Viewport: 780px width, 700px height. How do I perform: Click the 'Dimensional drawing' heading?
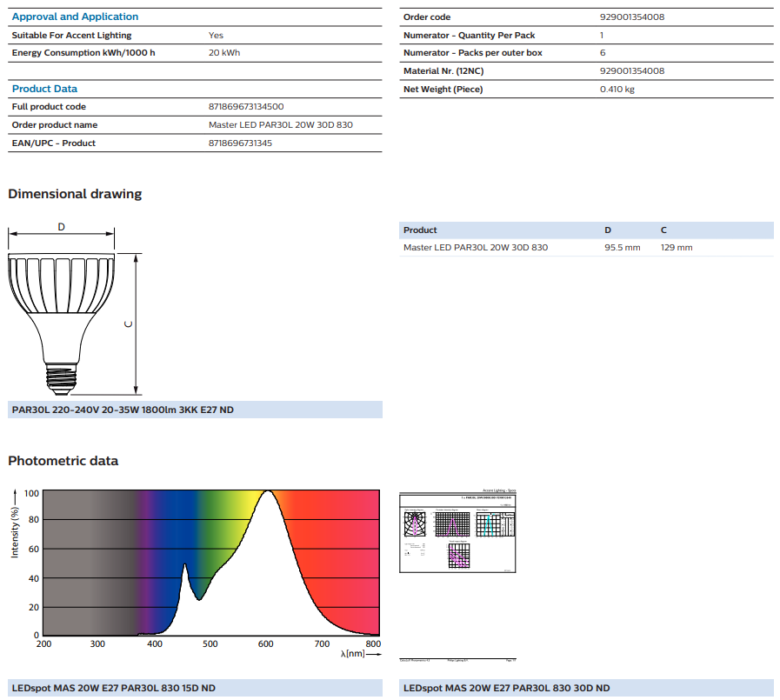pyautogui.click(x=75, y=194)
